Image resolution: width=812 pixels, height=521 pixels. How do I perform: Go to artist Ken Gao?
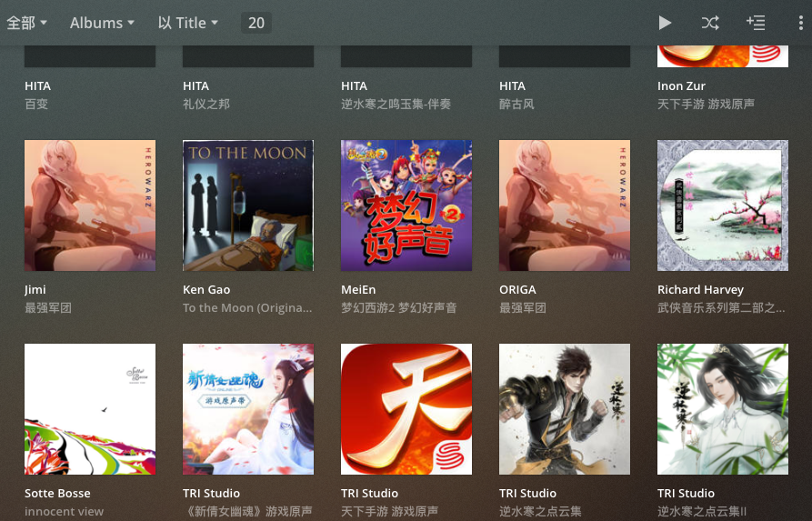206,289
